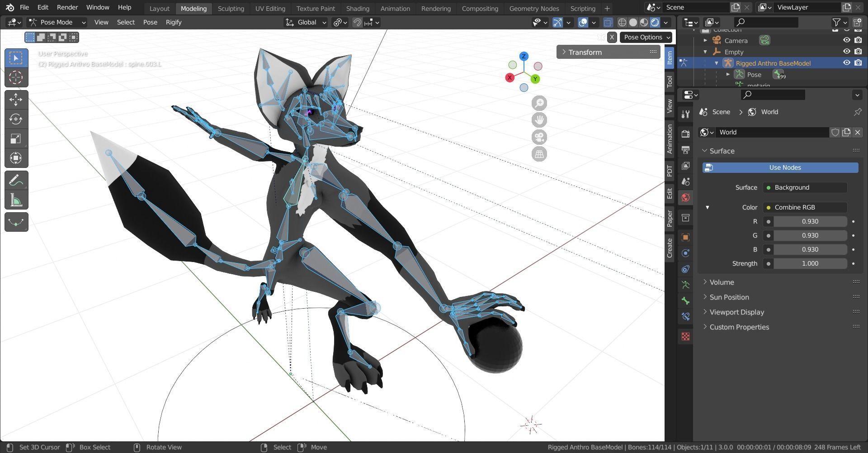868x453 pixels.
Task: Open Physics properties tab icon
Action: [x=685, y=253]
